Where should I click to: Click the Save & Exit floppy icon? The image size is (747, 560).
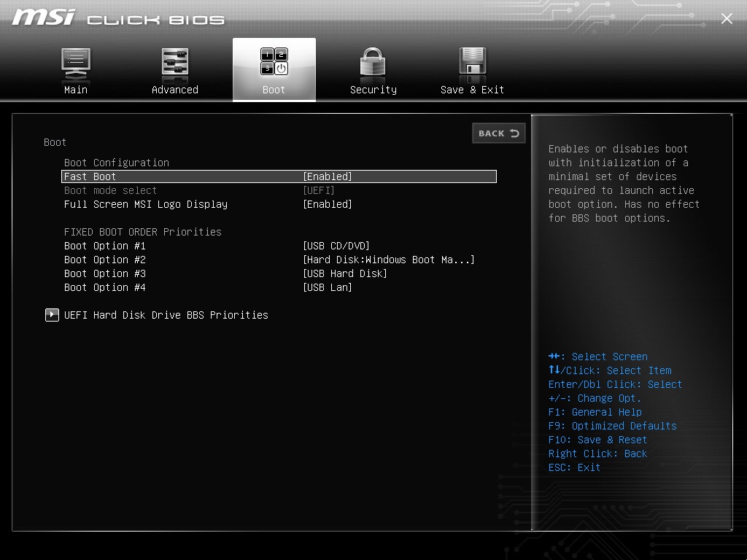(x=472, y=63)
